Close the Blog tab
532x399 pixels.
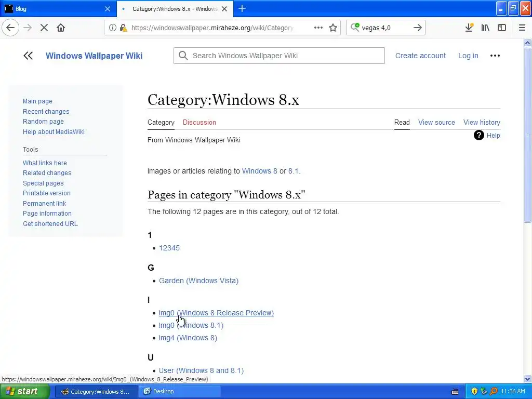point(107,9)
